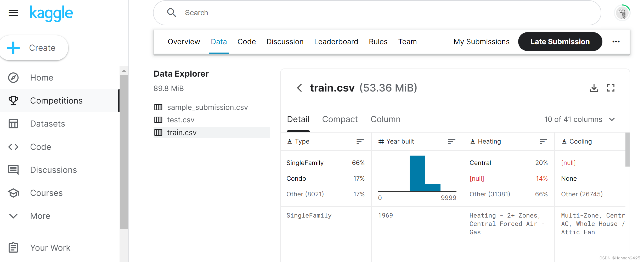
Task: Open the 10 of 41 columns dropdown
Action: [579, 119]
